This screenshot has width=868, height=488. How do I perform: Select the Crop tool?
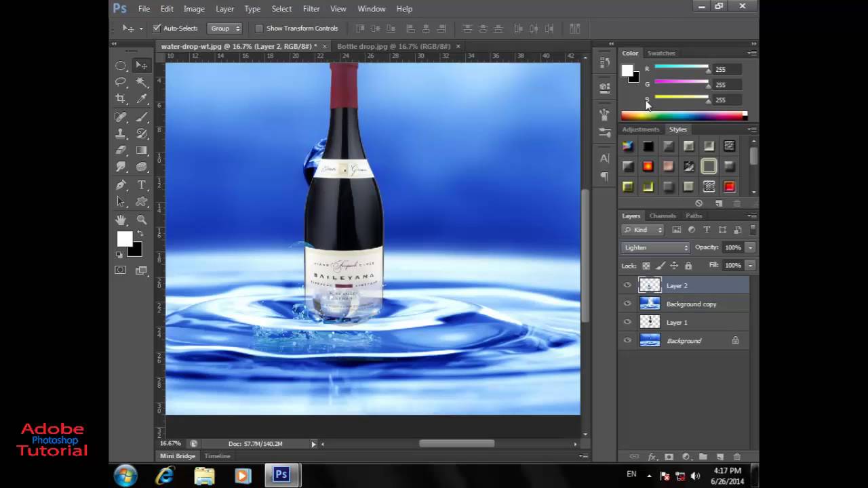(121, 99)
